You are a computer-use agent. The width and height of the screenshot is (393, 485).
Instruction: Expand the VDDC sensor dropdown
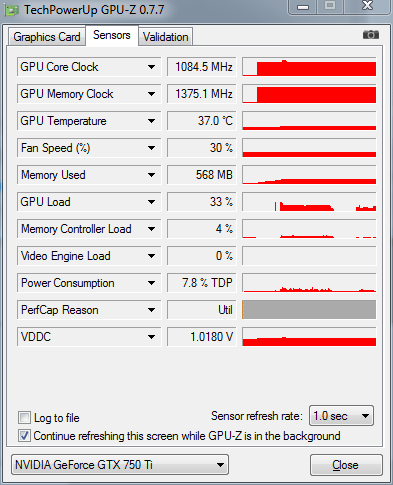[x=152, y=337]
